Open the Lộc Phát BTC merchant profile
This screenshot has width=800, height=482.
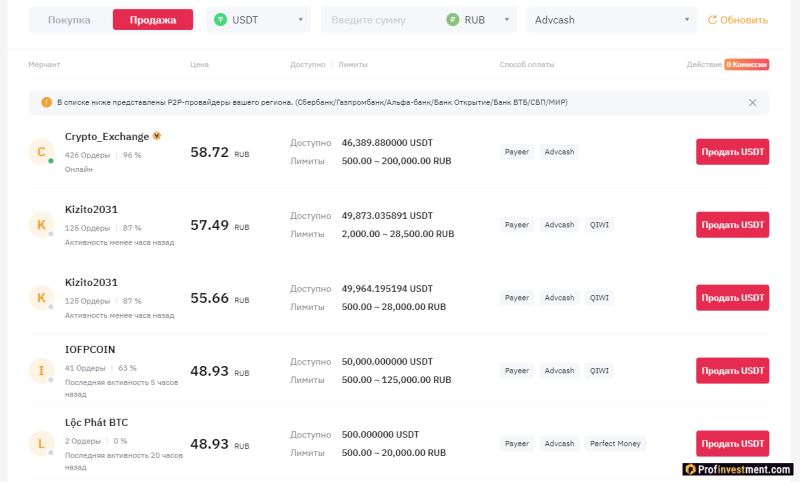96,423
